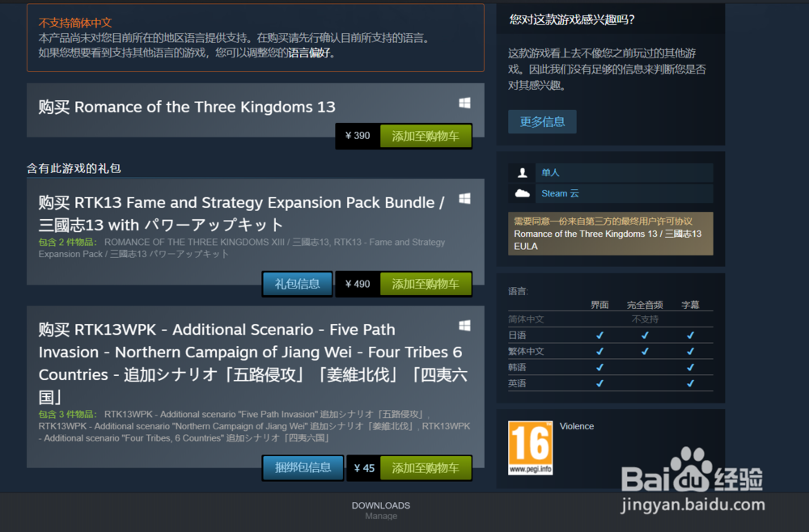Image resolution: width=809 pixels, height=532 pixels.
Task: Click Windows icon beside Romance of the Three Kingdoms 13
Action: [464, 103]
